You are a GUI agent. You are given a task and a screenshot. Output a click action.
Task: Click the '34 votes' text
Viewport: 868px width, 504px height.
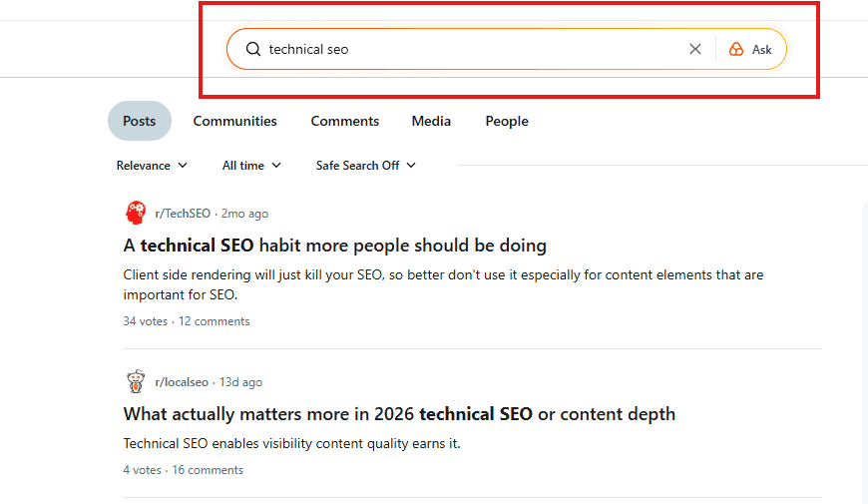145,321
